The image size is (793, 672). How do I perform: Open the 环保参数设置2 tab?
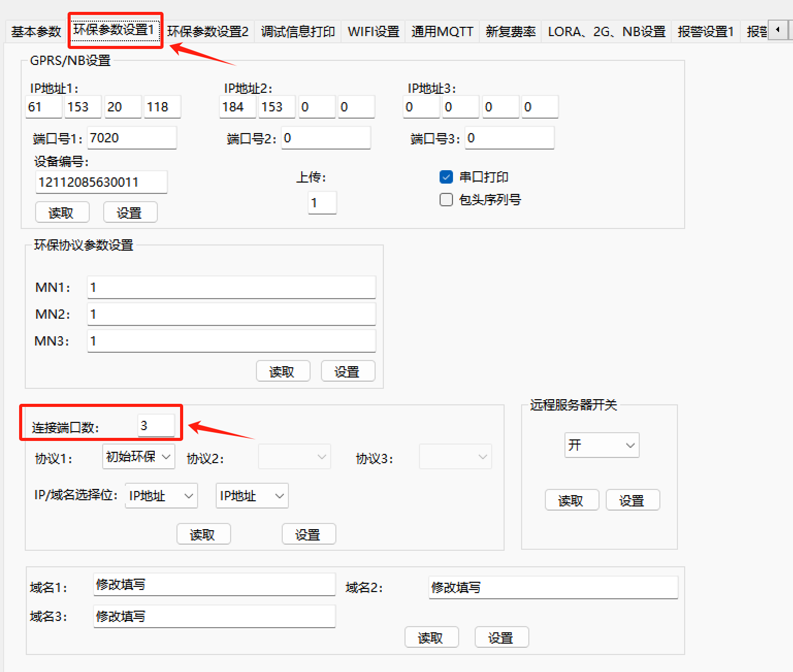(x=208, y=31)
